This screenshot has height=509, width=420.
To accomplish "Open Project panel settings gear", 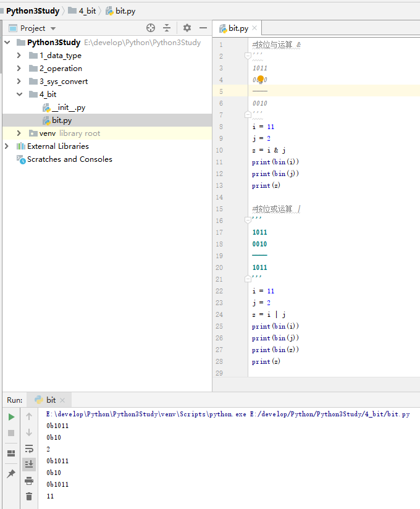I will (x=187, y=28).
